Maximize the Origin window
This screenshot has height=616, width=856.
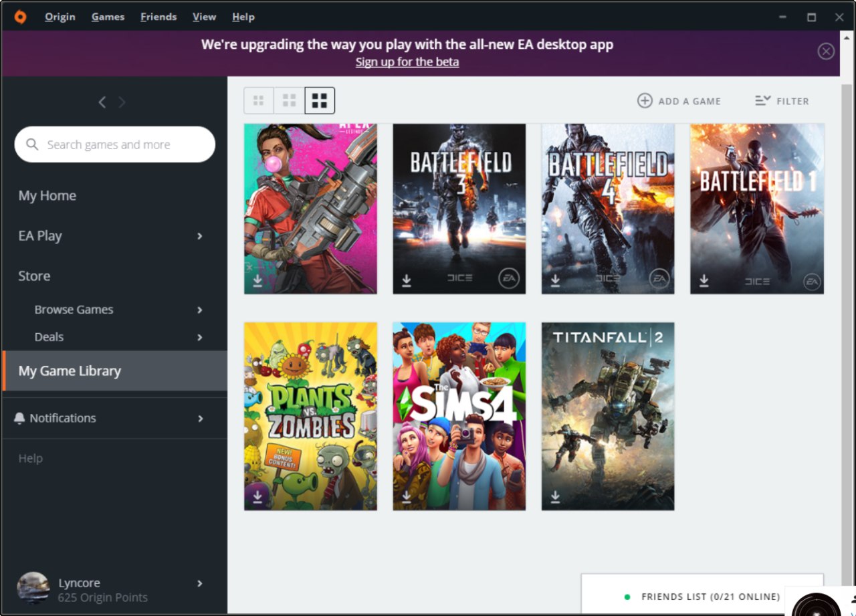tap(811, 17)
